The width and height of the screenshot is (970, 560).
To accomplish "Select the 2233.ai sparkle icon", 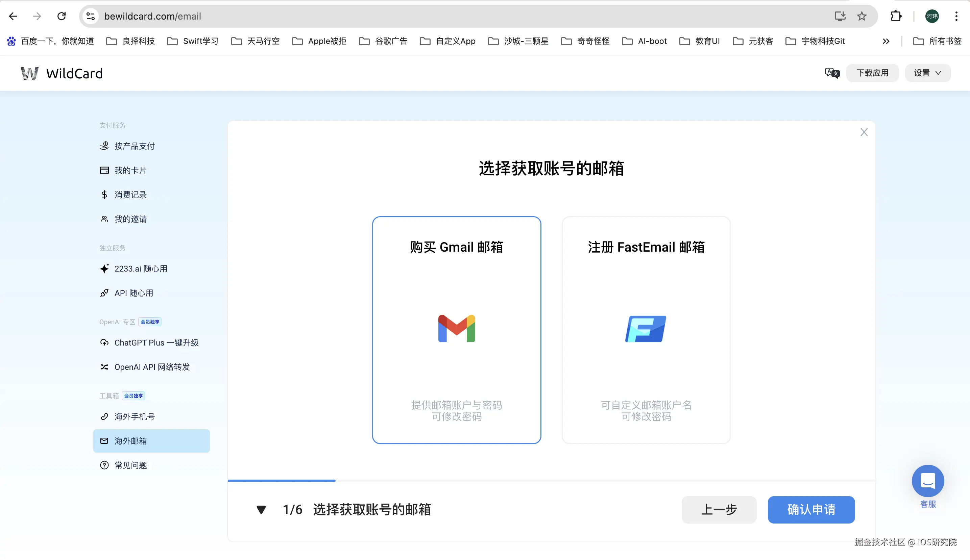I will pos(104,269).
